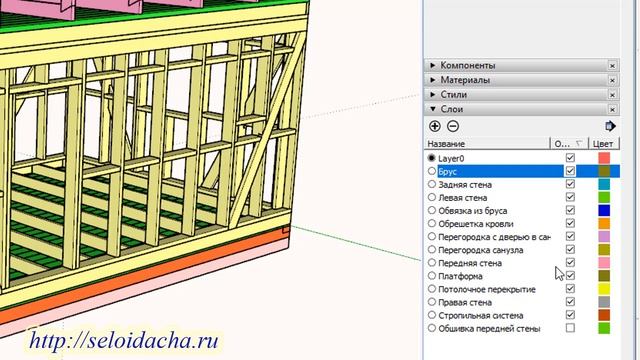The width and height of the screenshot is (640, 360).
Task: Select the Передняя стена layer name
Action: click(x=470, y=263)
